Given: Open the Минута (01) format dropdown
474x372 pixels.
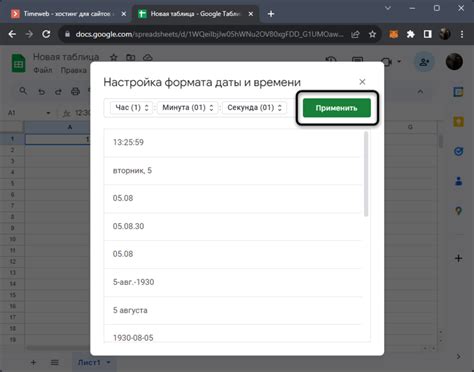Looking at the screenshot, I should [x=187, y=108].
